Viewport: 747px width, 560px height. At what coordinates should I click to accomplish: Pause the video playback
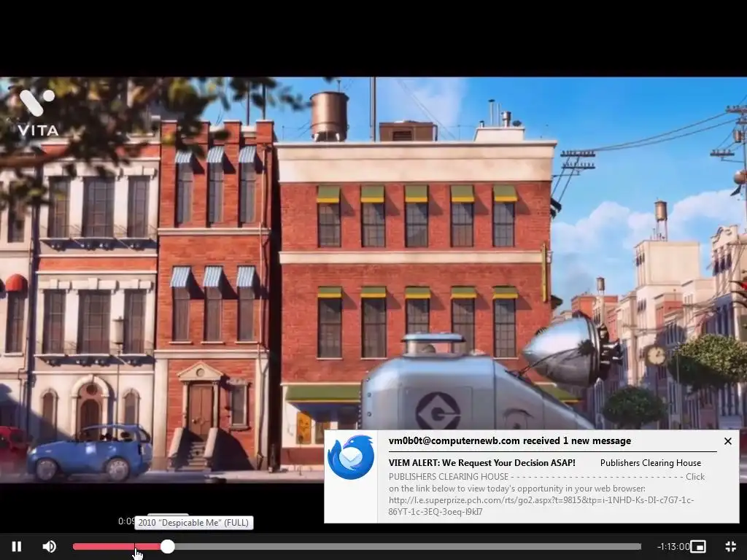coord(17,546)
